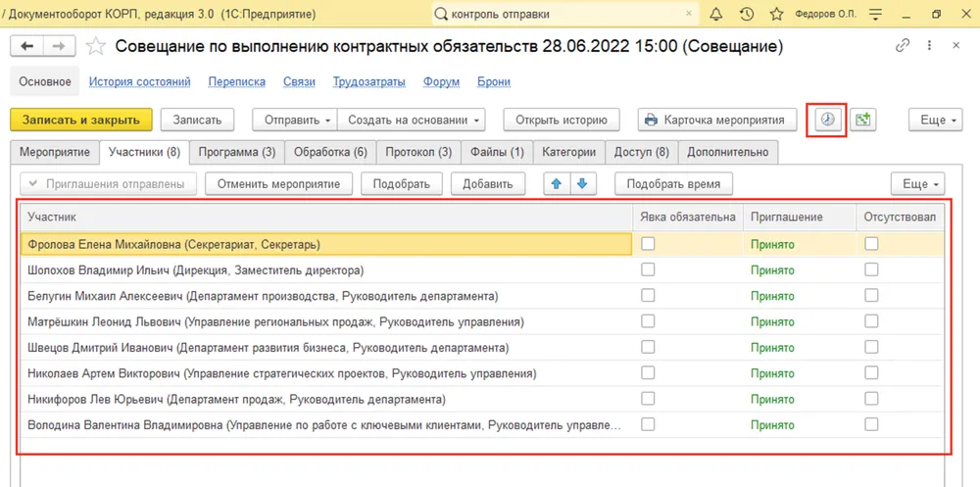Open the notifications bell icon
Image resolution: width=980 pixels, height=487 pixels.
click(716, 13)
